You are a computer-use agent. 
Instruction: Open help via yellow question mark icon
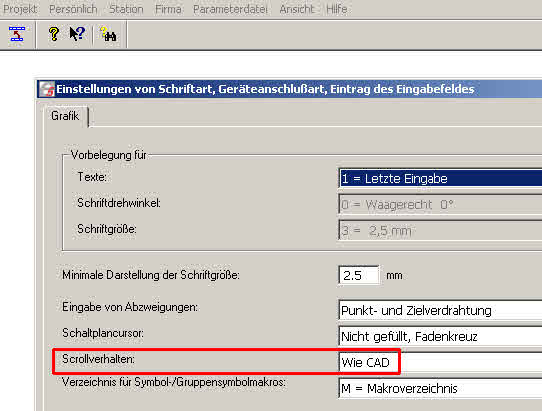(54, 34)
